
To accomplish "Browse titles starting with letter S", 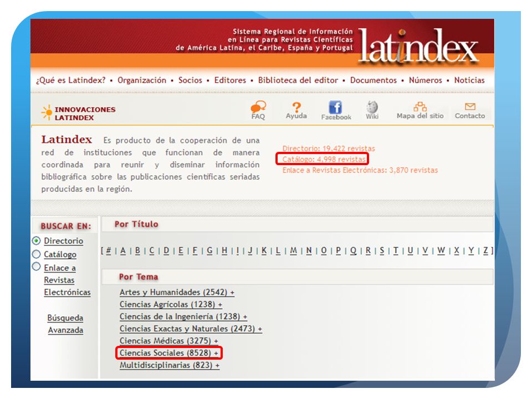I will point(382,250).
